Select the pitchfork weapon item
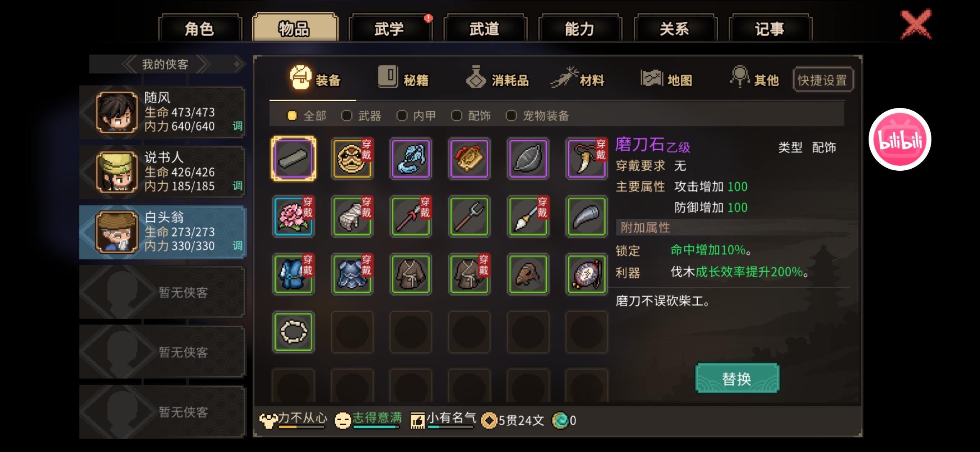980x452 pixels. [x=469, y=216]
